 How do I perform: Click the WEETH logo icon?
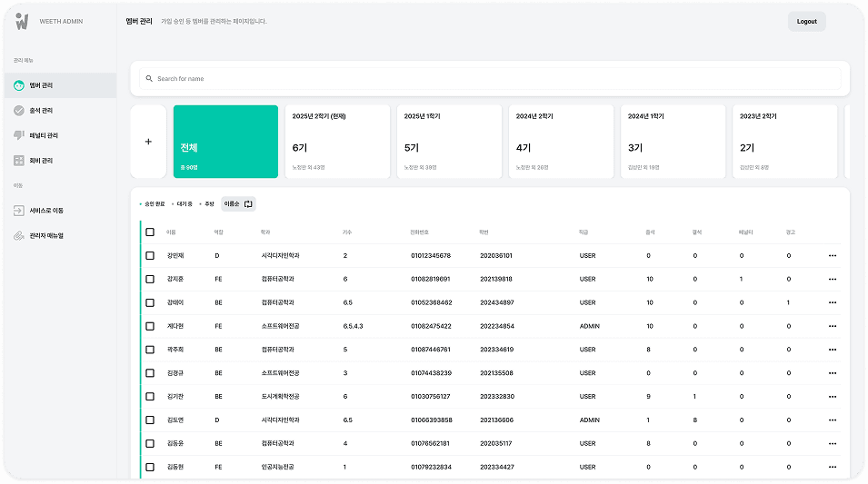click(x=22, y=22)
